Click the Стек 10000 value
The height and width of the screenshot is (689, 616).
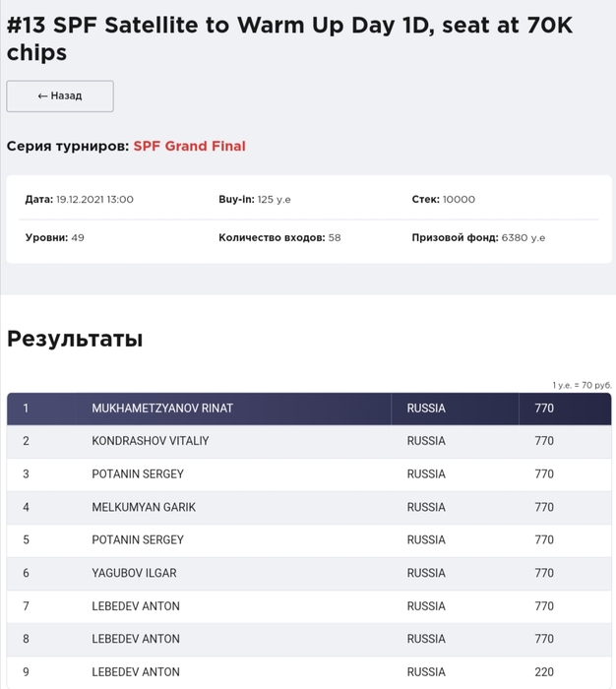click(444, 200)
